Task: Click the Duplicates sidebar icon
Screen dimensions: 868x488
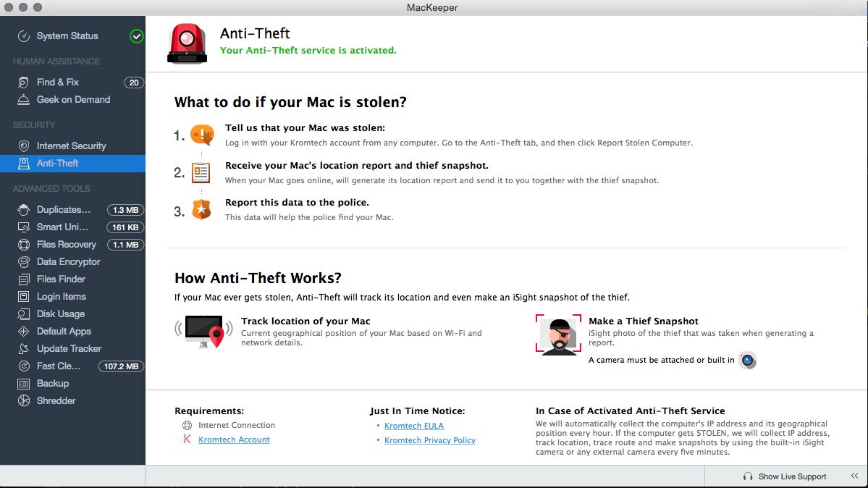Action: pyautogui.click(x=23, y=210)
